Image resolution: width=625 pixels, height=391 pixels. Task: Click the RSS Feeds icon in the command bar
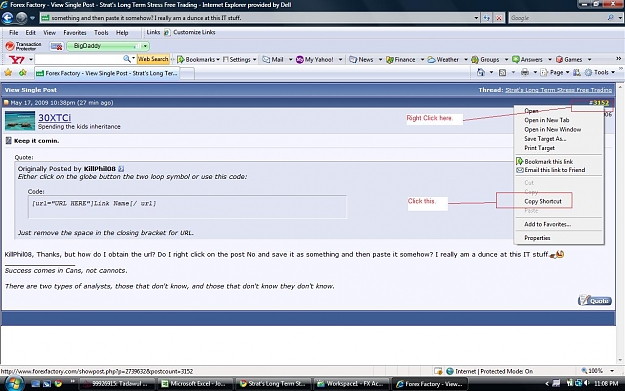coord(503,73)
